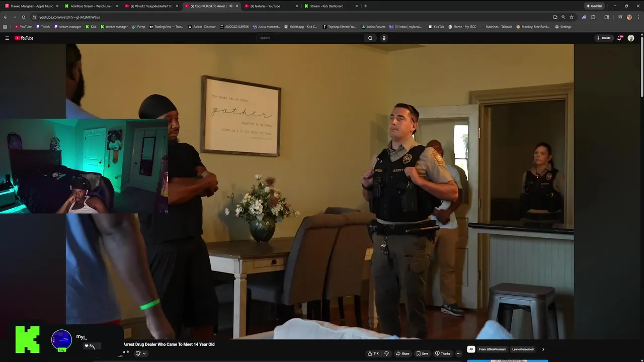Screen dimensions: 644x362
Task: Open Home - My JSCC bookmark
Action: (x=462, y=27)
